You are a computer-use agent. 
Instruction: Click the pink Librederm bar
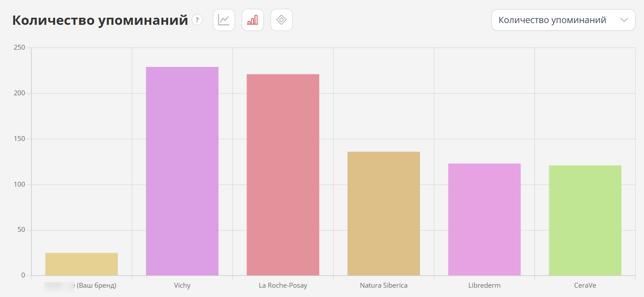pyautogui.click(x=484, y=219)
